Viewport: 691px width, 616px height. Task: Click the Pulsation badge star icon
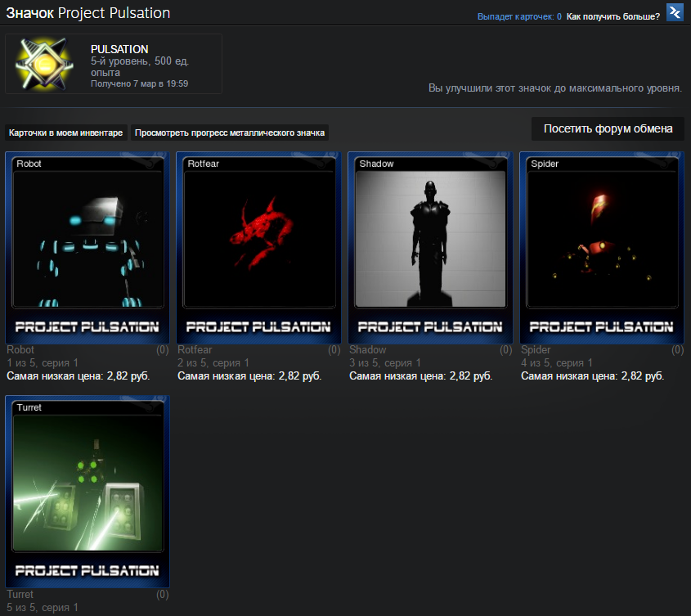click(x=44, y=64)
